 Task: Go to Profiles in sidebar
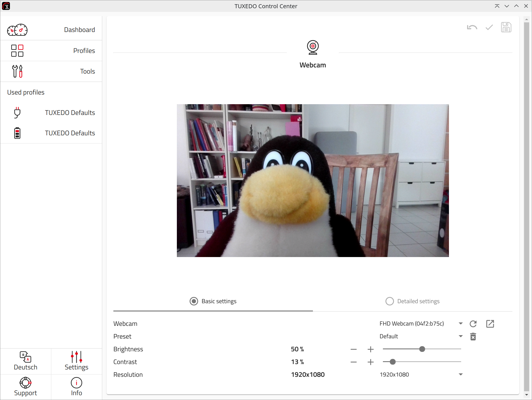click(51, 51)
